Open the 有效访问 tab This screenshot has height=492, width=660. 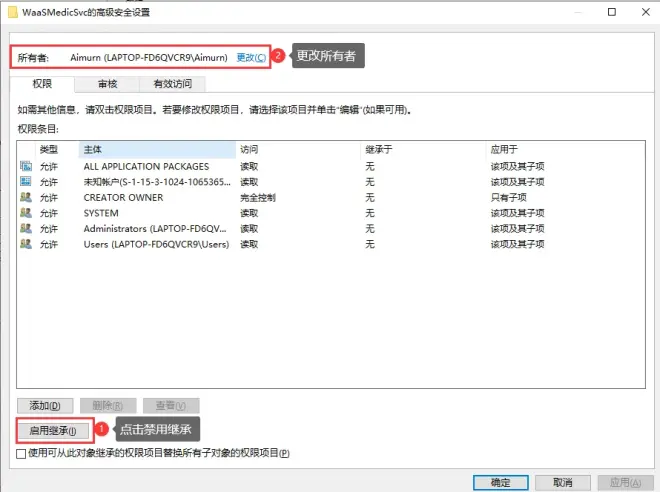click(173, 84)
